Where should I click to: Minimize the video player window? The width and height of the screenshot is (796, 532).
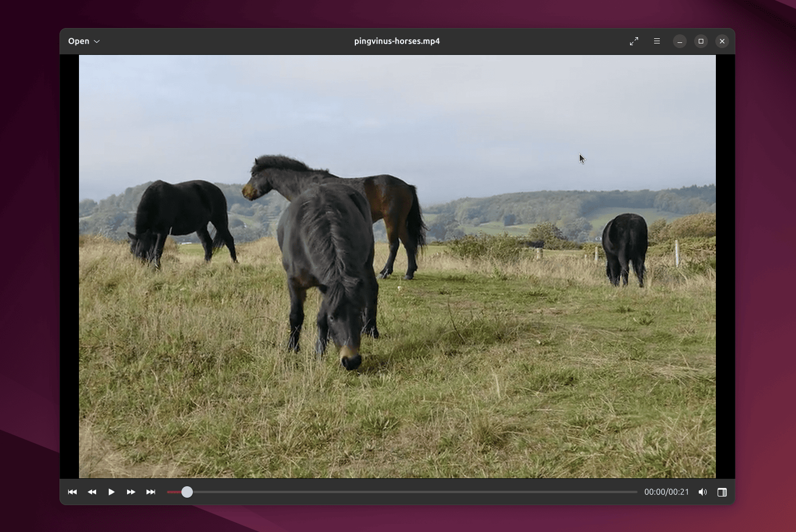(x=680, y=41)
